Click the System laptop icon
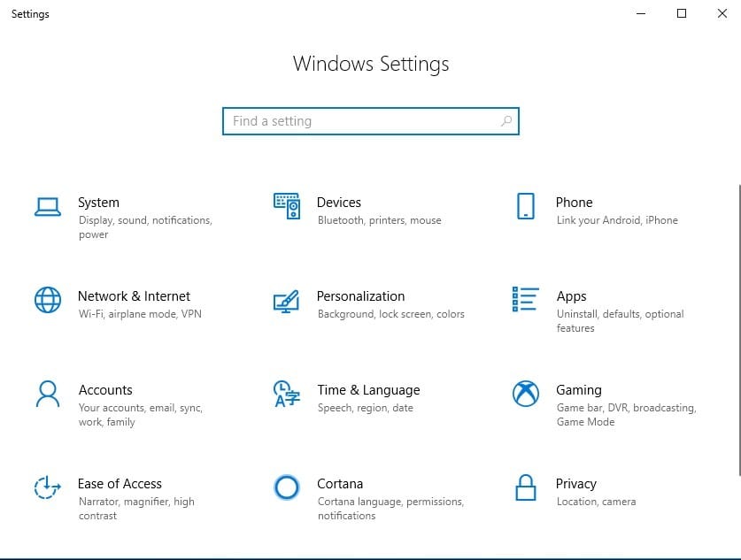Screen dimensions: 741x560 (47, 206)
